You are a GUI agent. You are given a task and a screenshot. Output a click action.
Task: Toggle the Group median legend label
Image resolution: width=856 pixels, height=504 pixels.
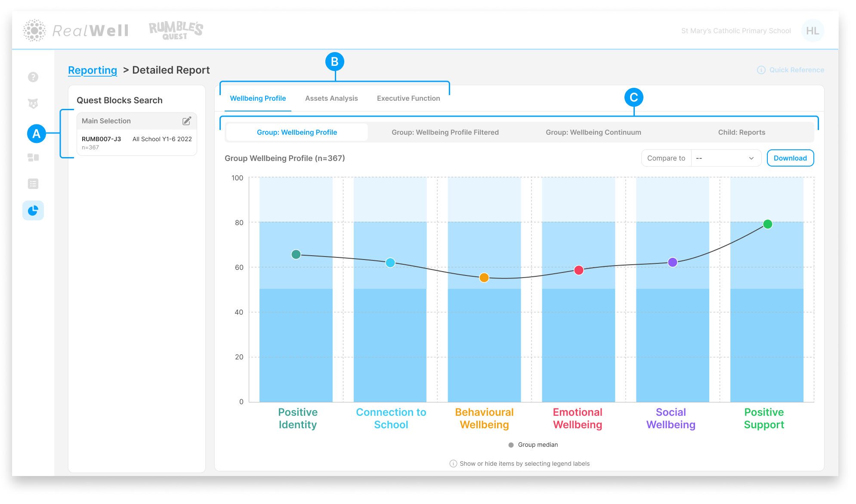[533, 445]
